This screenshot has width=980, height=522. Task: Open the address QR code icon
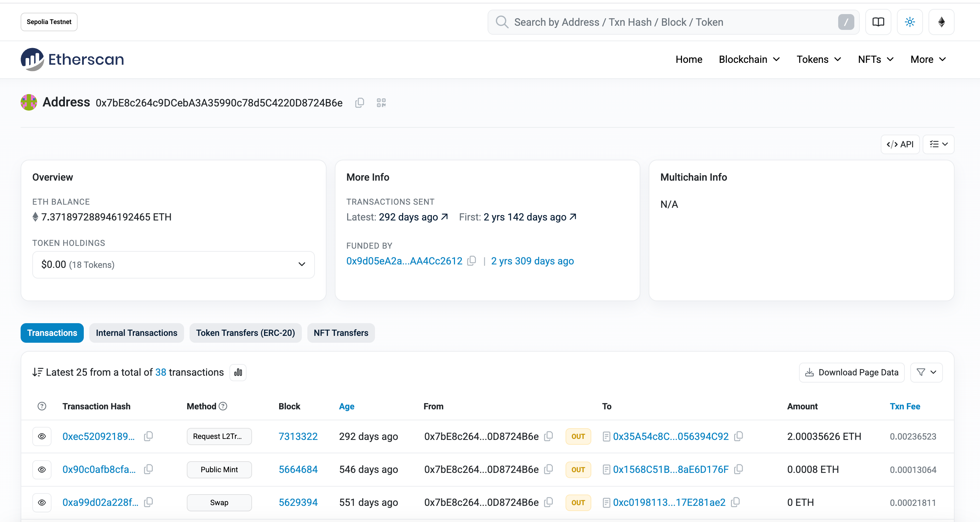[x=381, y=103]
